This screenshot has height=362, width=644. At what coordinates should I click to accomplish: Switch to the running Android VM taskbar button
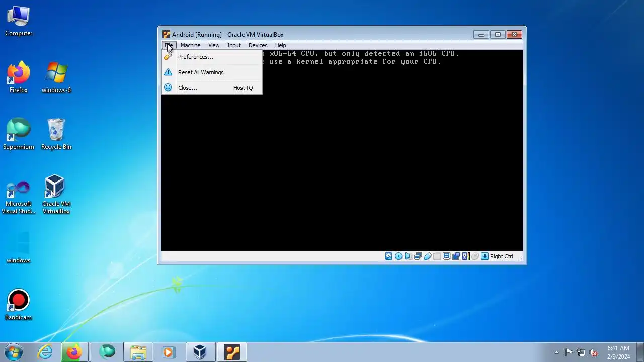pos(232,352)
